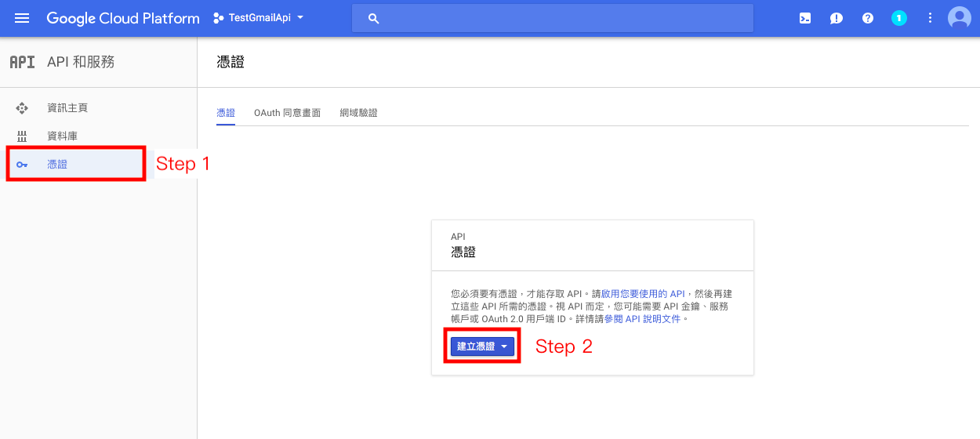Click the 憑證 page title

[x=230, y=62]
